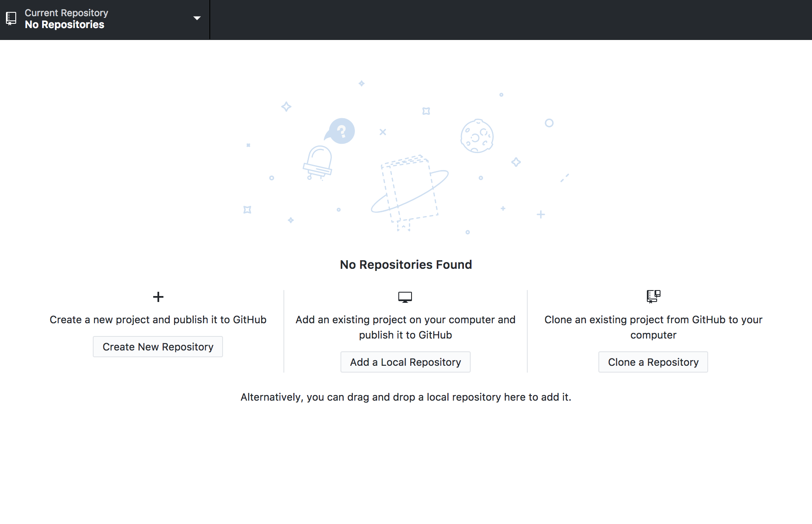Viewport: 812px width, 524px height.
Task: Click the dropdown chevron next to Current Repository
Action: click(197, 18)
